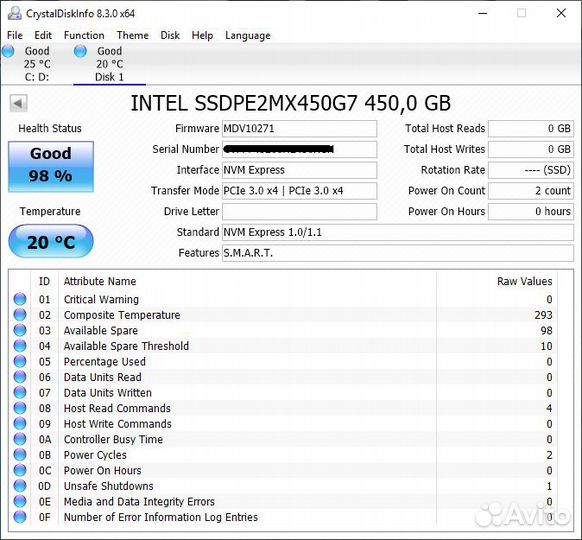Viewport: 582px width, 540px height.
Task: Click the blue status orb above Disk 1
Action: pyautogui.click(x=80, y=51)
